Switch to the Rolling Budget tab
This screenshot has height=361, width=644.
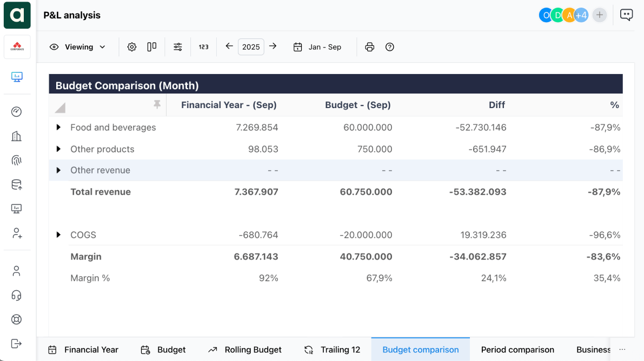[x=245, y=350]
